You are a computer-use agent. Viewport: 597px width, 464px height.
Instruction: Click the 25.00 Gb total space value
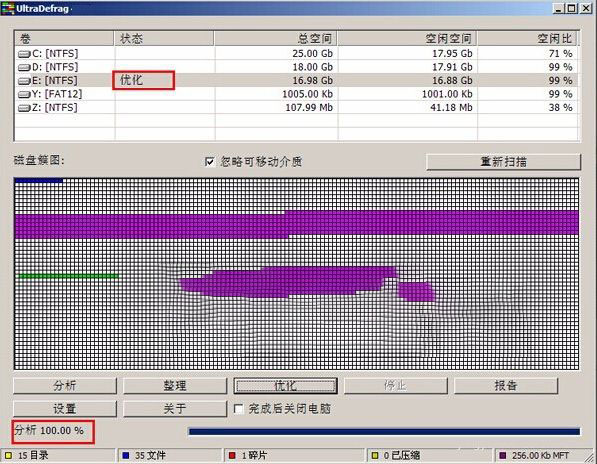coord(313,54)
